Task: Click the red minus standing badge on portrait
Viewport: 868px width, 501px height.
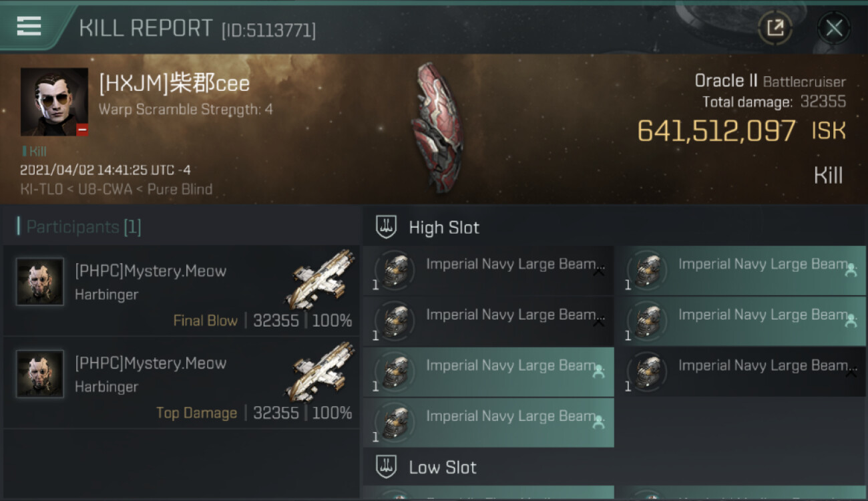Action: click(82, 130)
